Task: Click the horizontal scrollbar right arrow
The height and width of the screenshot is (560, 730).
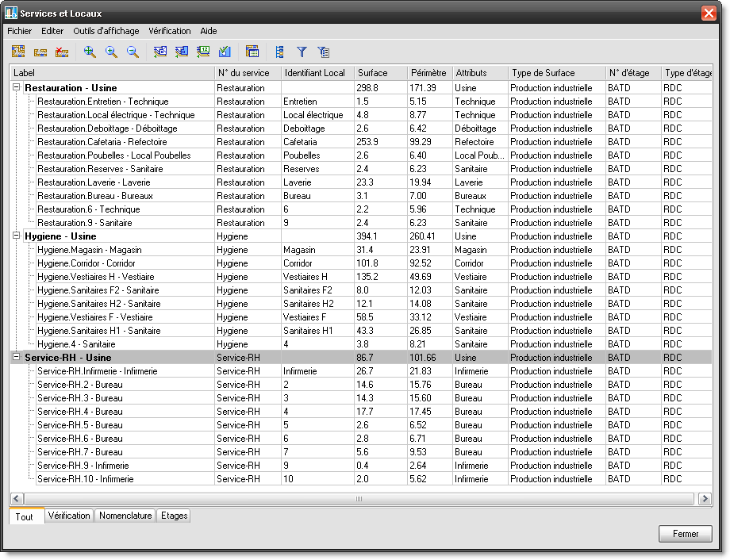Action: pos(704,499)
